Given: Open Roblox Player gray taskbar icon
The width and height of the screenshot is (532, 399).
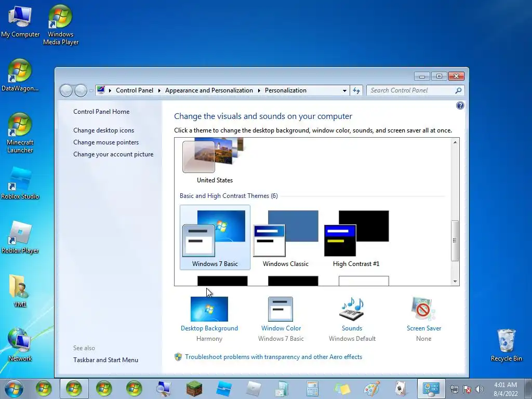Looking at the screenshot, I should (254, 389).
